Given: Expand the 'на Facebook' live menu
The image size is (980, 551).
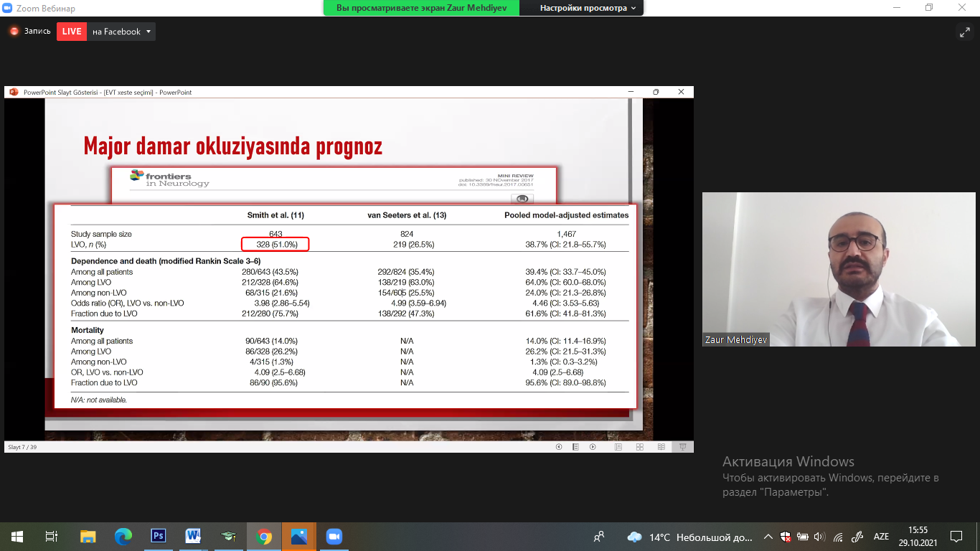Looking at the screenshot, I should [x=149, y=32].
